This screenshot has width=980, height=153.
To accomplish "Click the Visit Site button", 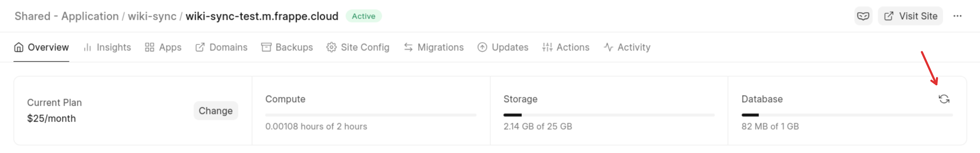I will pyautogui.click(x=910, y=16).
